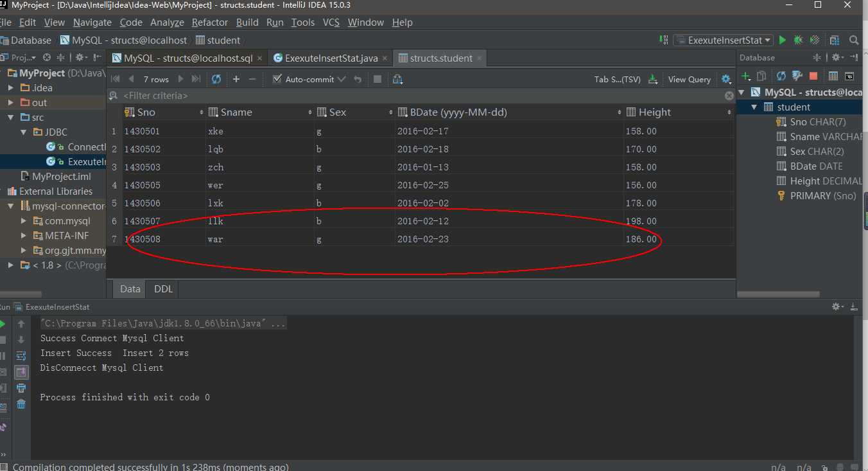The image size is (868, 471).
Task: Open Search Everywhere magnifier icon
Action: pyautogui.click(x=854, y=40)
